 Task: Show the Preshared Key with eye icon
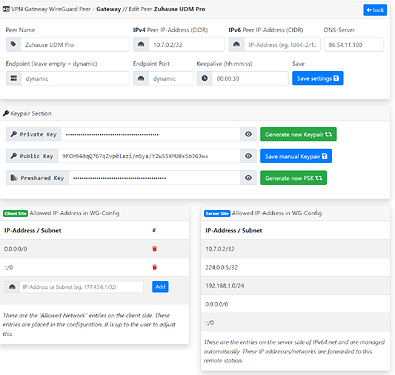coord(248,178)
